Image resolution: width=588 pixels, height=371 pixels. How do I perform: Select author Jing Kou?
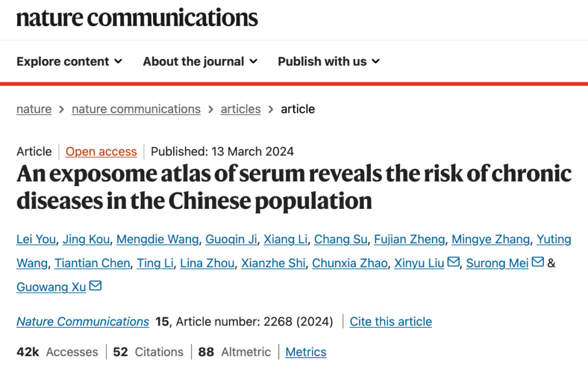pos(86,239)
